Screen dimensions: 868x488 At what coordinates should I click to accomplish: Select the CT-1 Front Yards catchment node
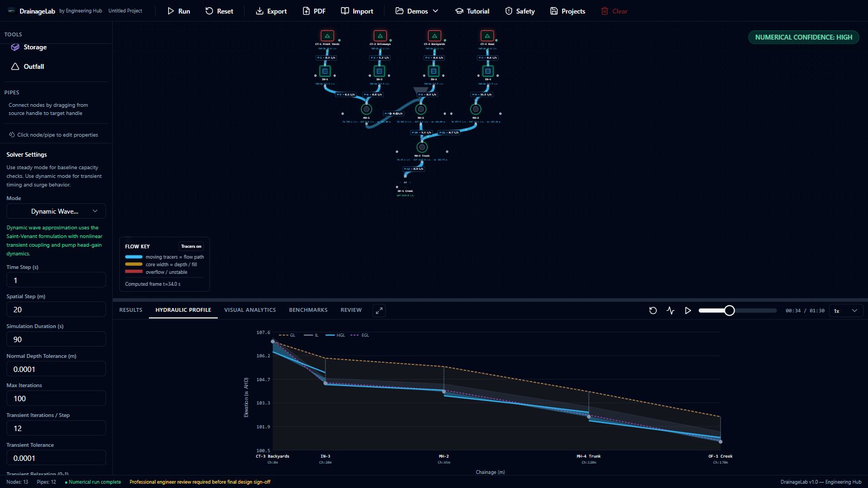tap(327, 36)
